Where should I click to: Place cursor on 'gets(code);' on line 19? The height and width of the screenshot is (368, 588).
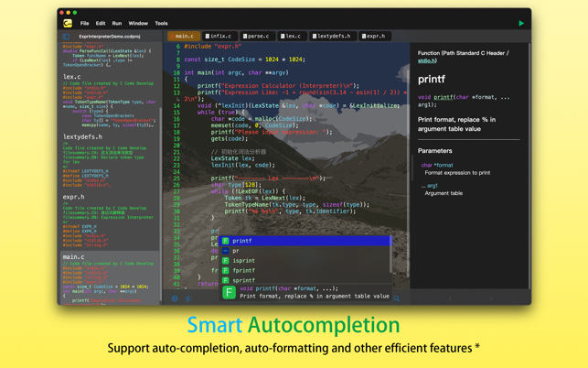click(230, 139)
